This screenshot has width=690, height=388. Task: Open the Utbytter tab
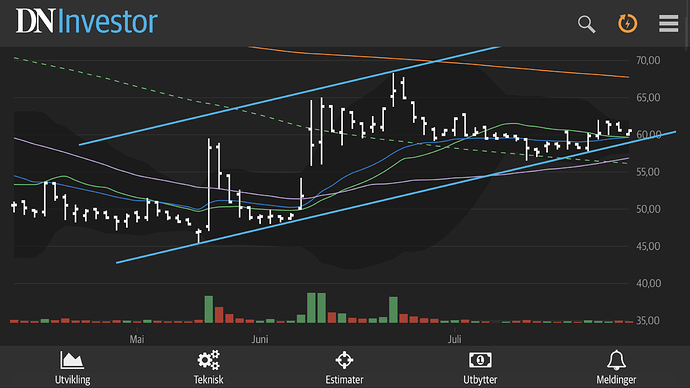tap(480, 368)
